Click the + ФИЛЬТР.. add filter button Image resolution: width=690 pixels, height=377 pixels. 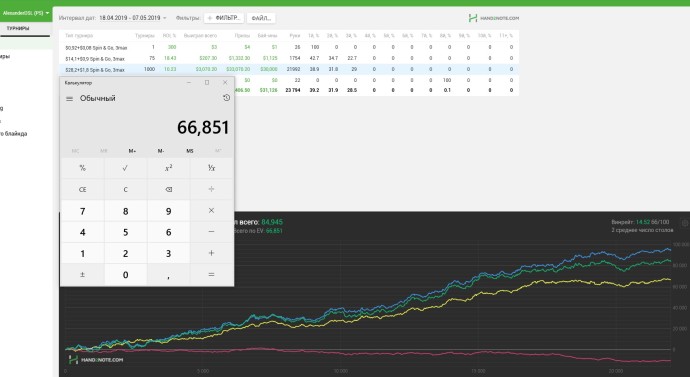tap(224, 18)
